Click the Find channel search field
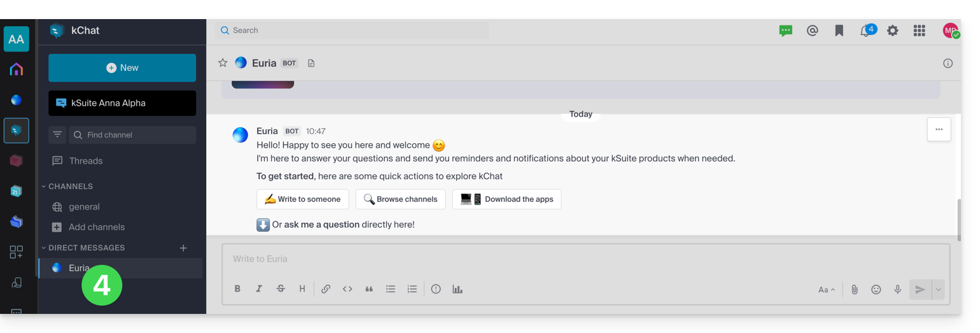The image size is (980, 333). [x=132, y=135]
